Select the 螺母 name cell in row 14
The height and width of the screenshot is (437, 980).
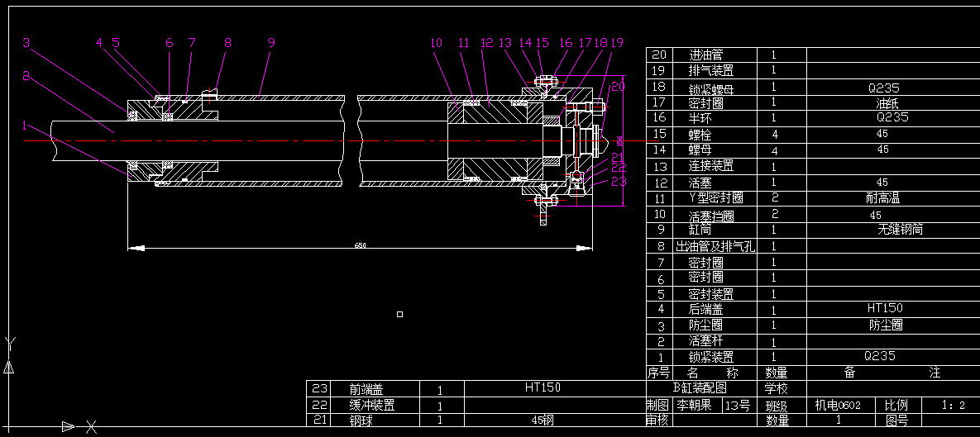pos(700,150)
